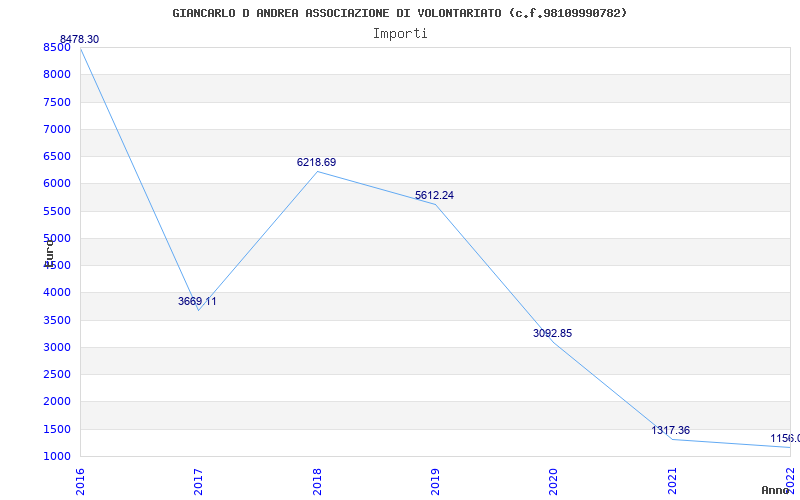Click the 2020 data point on line
The image size is (800, 500).
coord(554,342)
